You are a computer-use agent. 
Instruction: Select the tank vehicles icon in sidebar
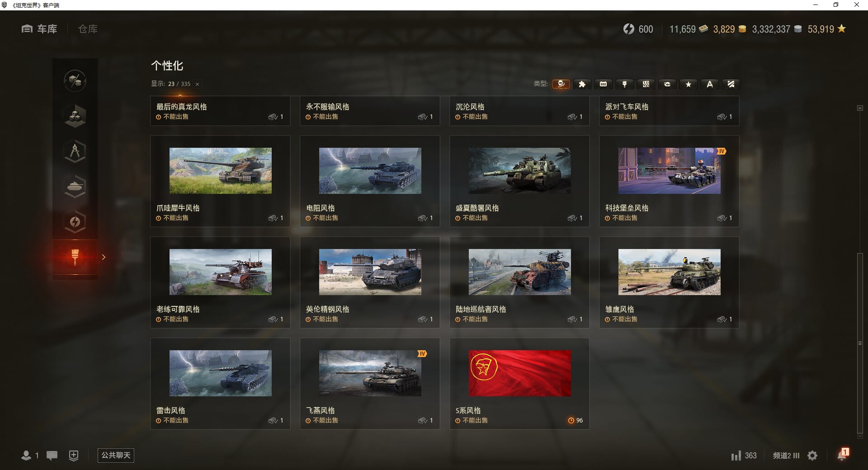(x=75, y=186)
